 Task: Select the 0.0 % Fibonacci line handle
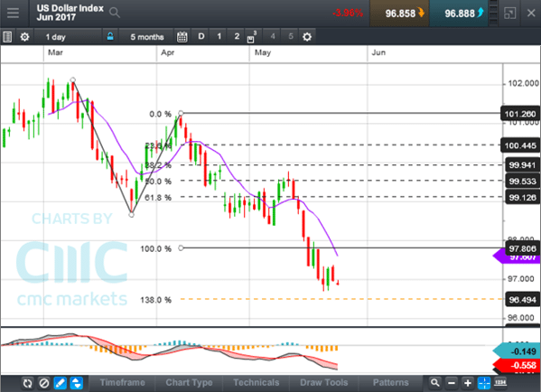181,113
